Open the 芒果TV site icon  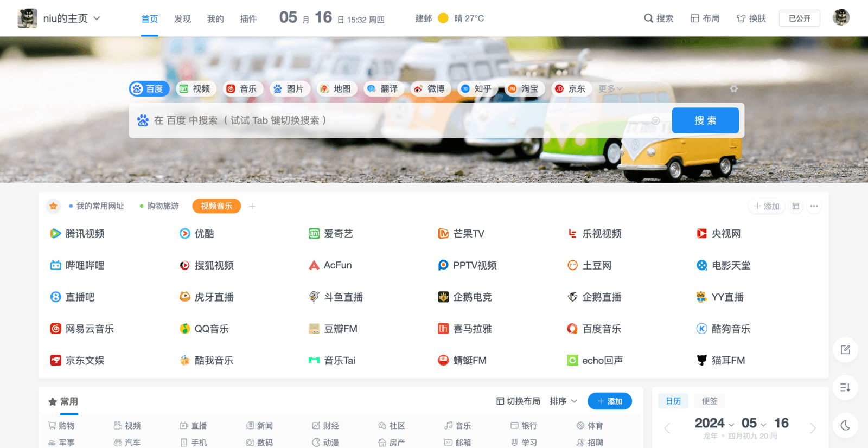tap(443, 234)
